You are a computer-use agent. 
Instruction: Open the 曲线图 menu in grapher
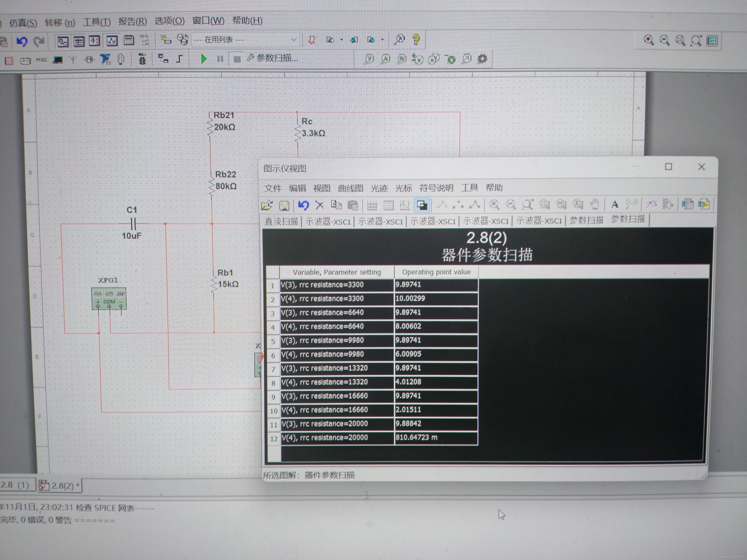tap(350, 188)
